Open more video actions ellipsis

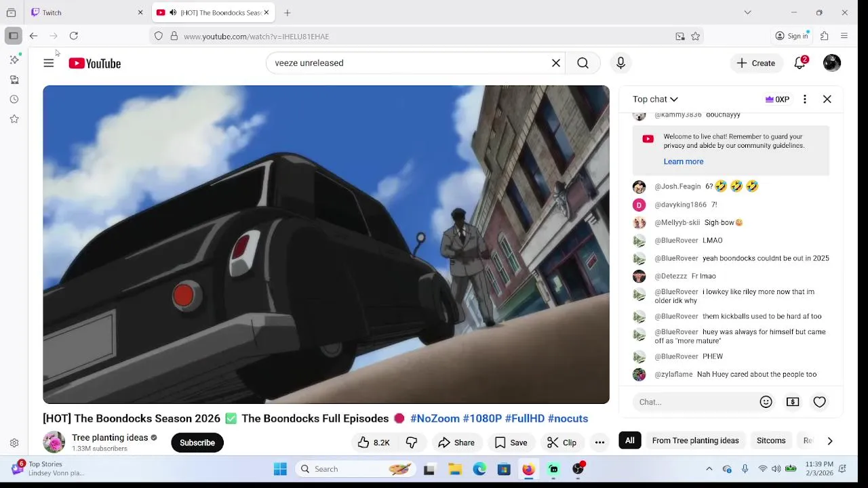599,443
